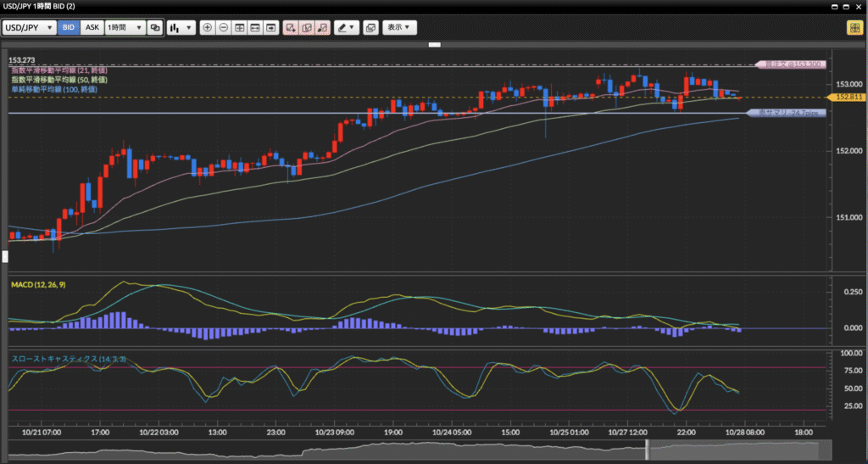Click the 153.300 order label on the price axis
Viewport: 868px width, 464px height.
(791, 64)
